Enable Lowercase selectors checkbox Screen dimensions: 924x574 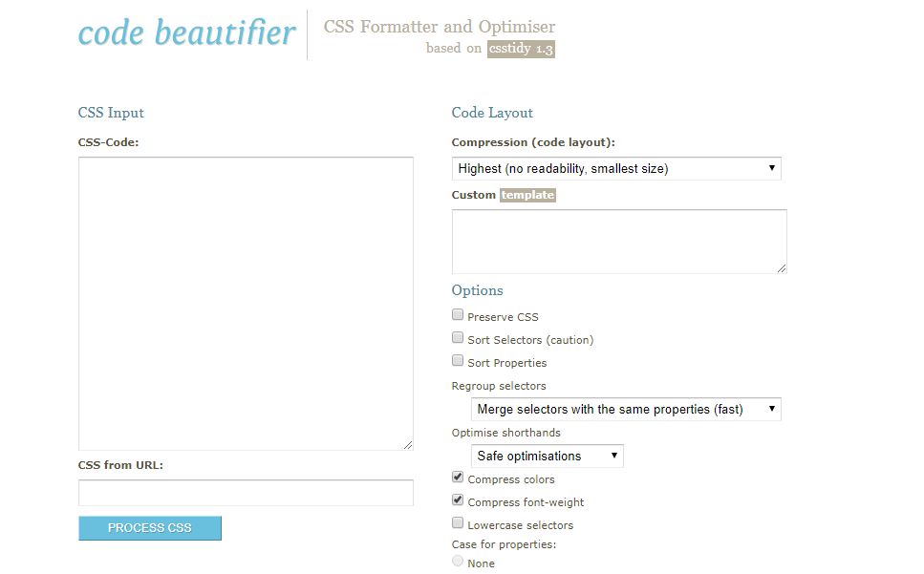pos(458,523)
